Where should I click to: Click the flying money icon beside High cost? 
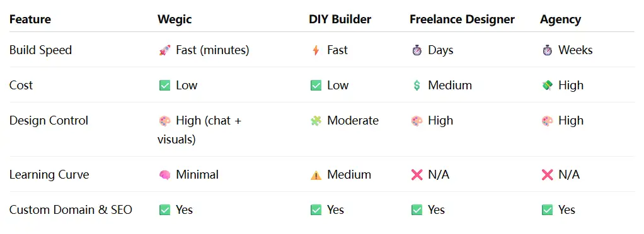pos(547,86)
